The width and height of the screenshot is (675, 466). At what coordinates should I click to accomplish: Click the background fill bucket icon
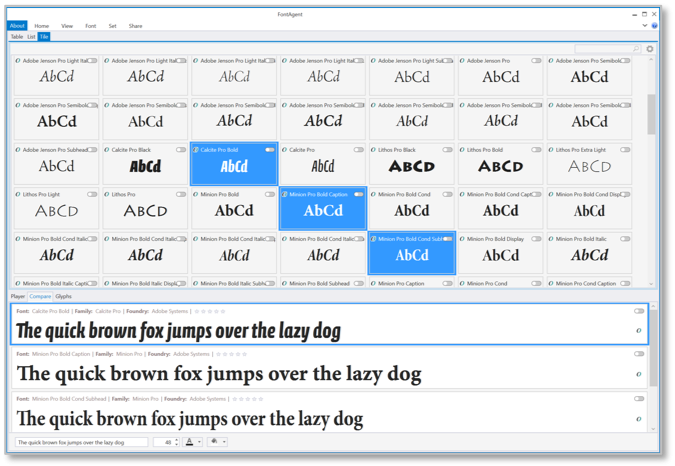(x=214, y=441)
